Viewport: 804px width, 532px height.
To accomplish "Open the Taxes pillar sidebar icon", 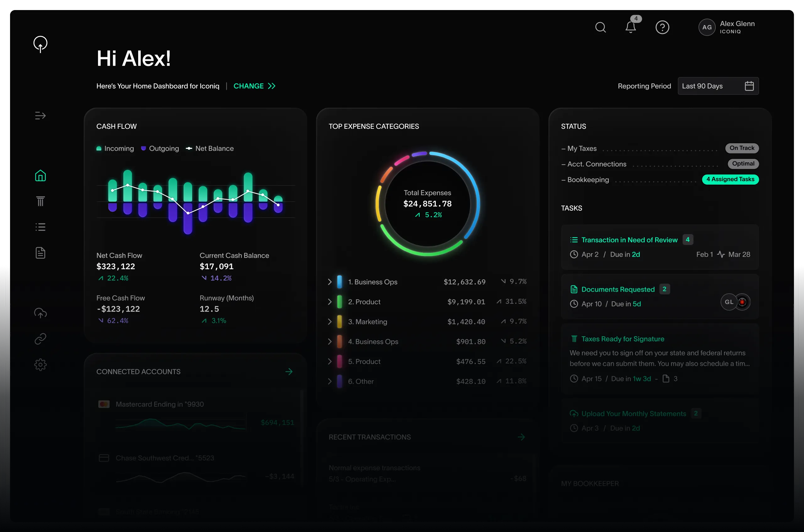I will (x=41, y=201).
